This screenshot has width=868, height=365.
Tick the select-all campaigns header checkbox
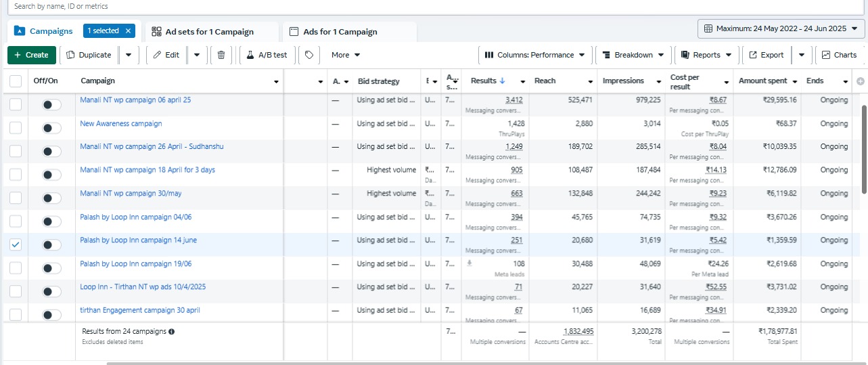pyautogui.click(x=16, y=81)
